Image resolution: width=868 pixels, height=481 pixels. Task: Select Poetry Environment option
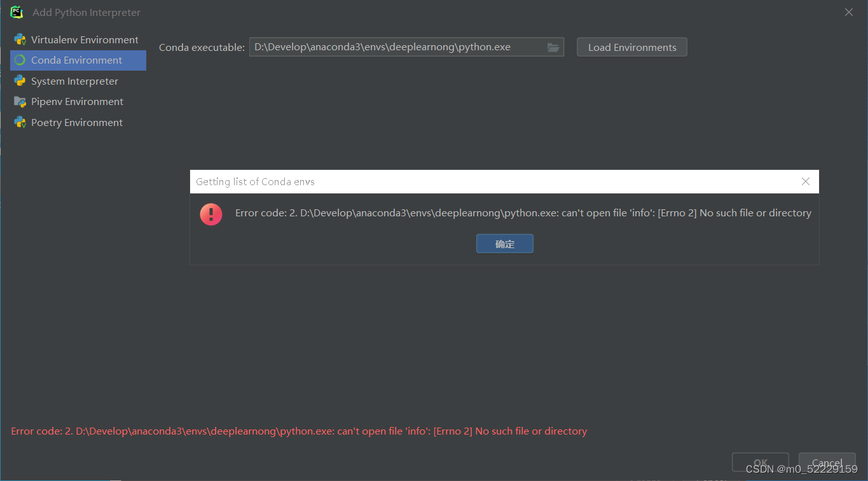(x=78, y=122)
